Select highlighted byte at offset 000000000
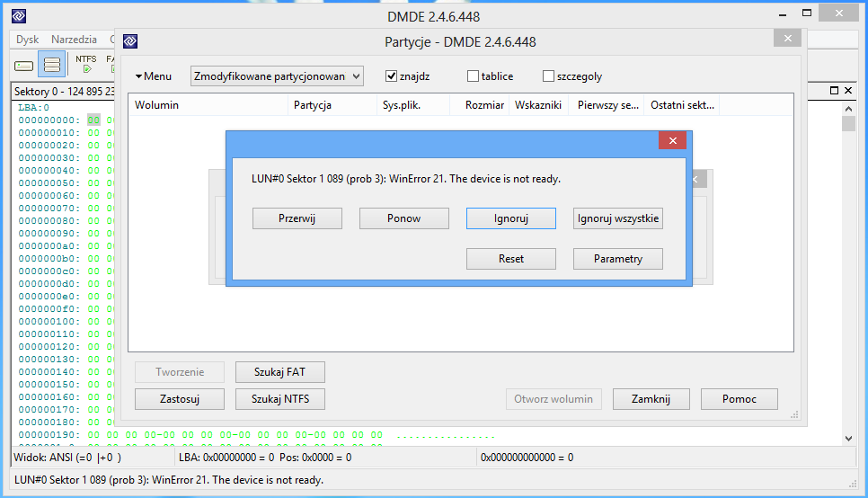 (93, 120)
